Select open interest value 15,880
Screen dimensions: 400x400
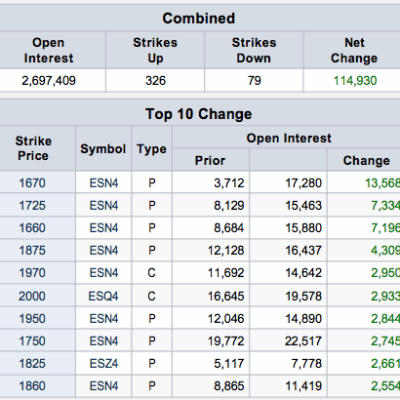(304, 228)
